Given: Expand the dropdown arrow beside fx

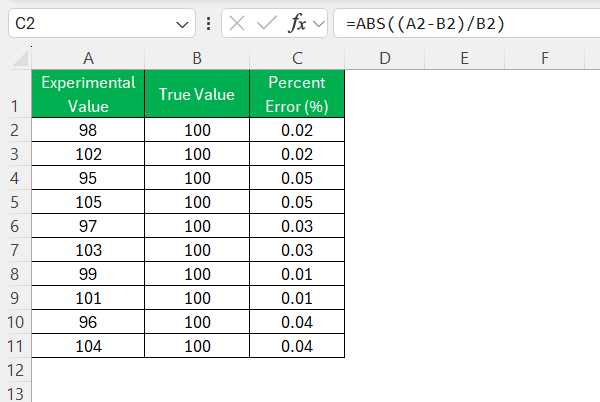Looking at the screenshot, I should click(318, 24).
